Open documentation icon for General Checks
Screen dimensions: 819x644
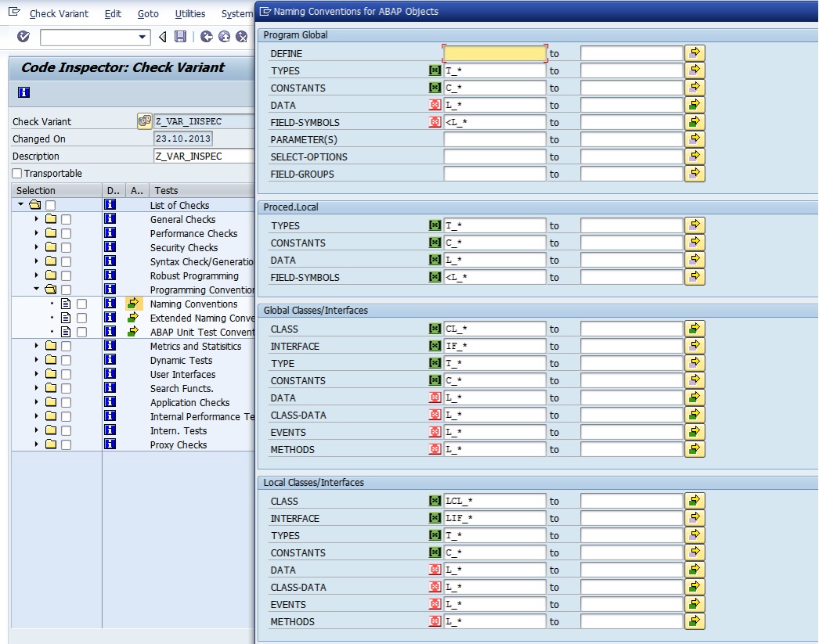coord(110,218)
